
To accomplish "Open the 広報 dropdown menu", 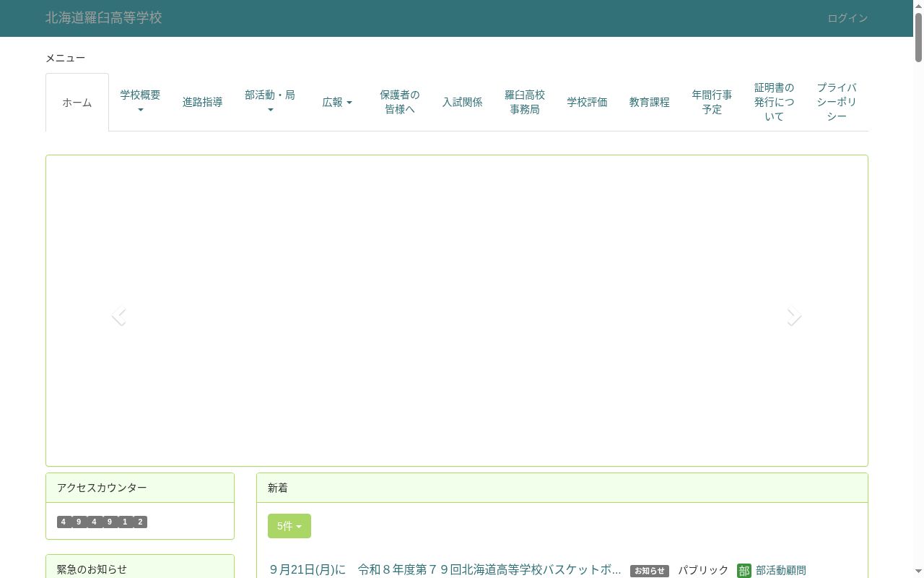I will tap(337, 102).
